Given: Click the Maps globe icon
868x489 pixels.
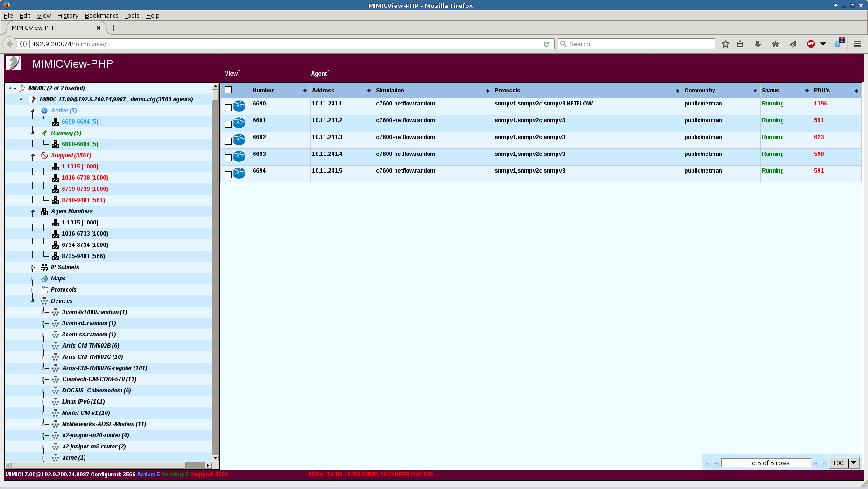Looking at the screenshot, I should [x=44, y=279].
